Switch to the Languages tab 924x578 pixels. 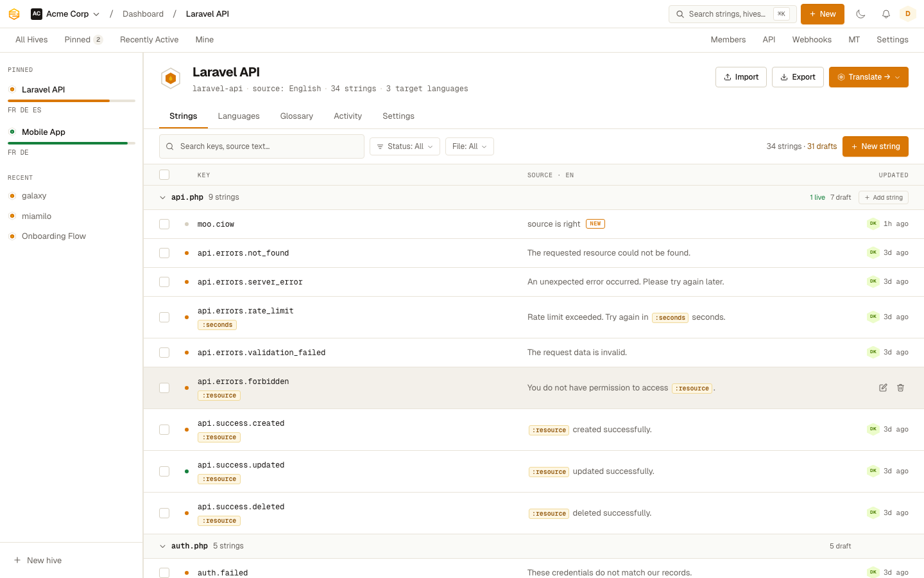(239, 116)
